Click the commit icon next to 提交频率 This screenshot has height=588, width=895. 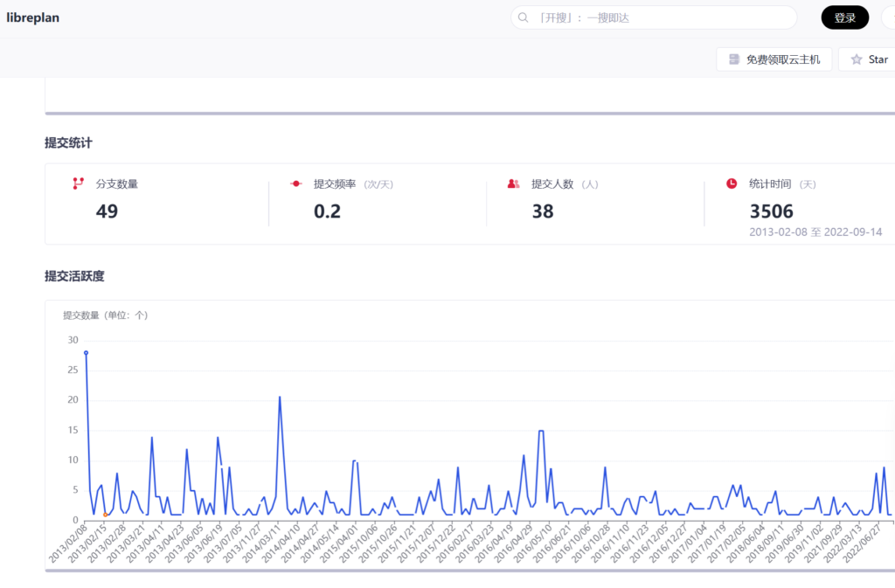[295, 183]
